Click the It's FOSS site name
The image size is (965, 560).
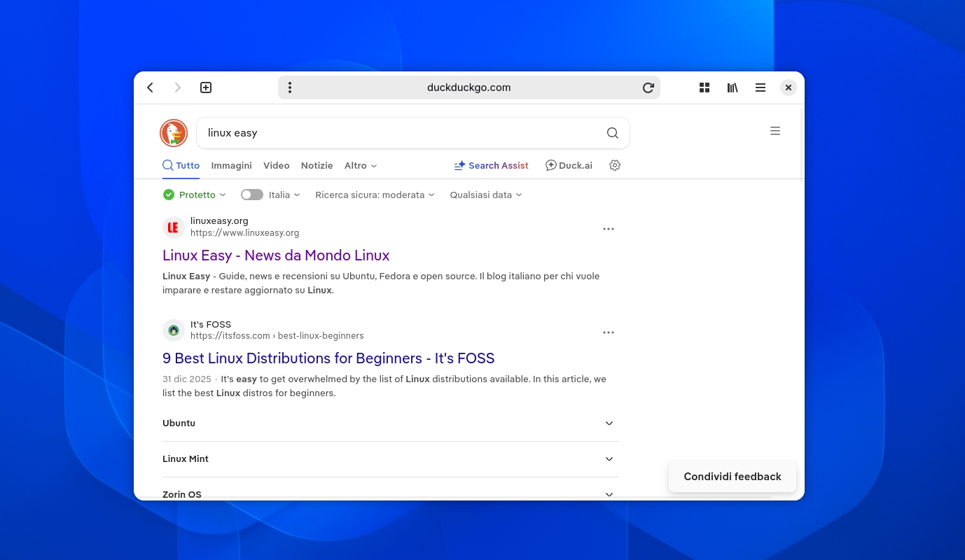[x=211, y=325]
